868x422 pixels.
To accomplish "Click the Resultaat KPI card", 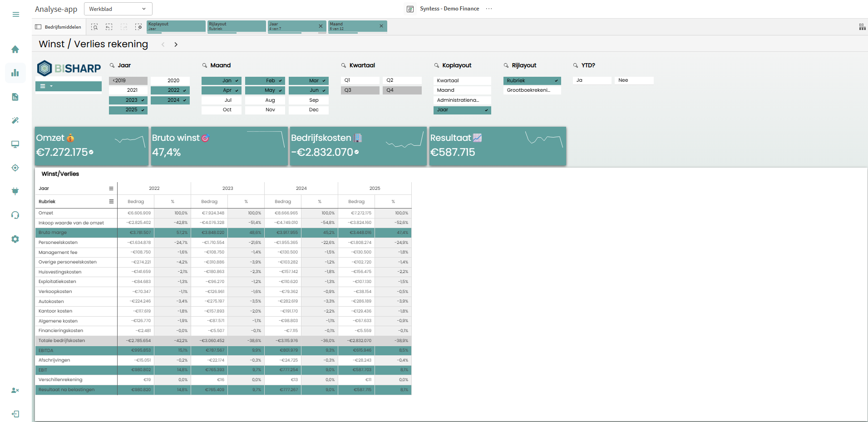I will 498,146.
